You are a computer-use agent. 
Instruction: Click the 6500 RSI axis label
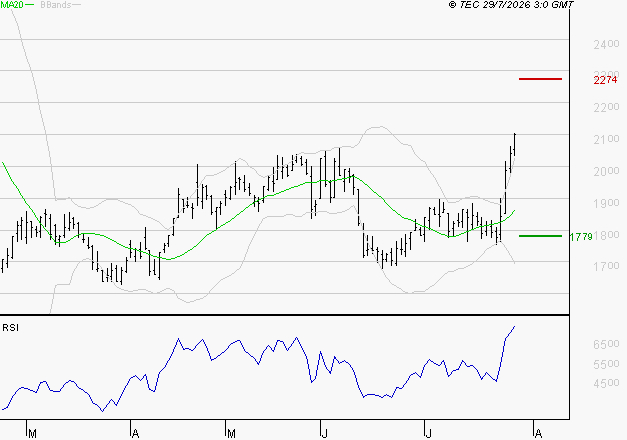[606, 344]
